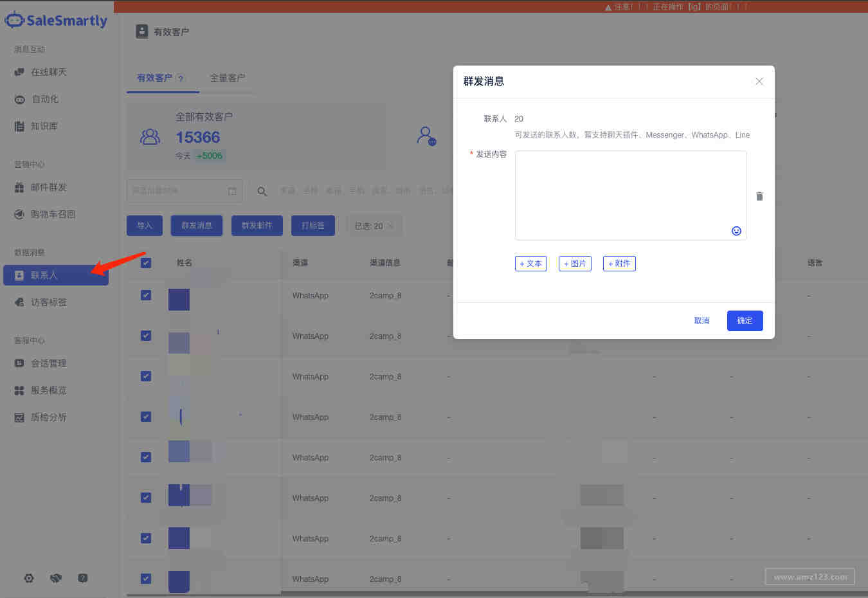This screenshot has height=598, width=868.
Task: Click the settings gear icon at sidebar bottom
Action: [x=29, y=578]
